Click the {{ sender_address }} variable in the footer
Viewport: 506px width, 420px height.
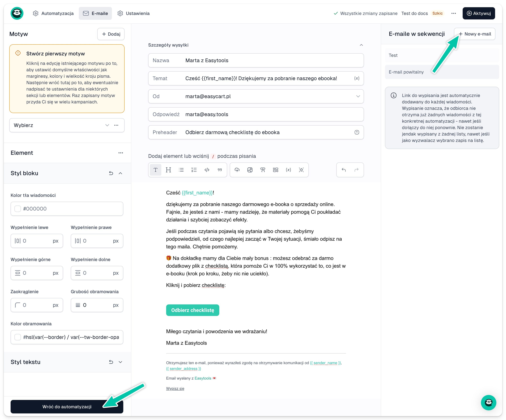(183, 369)
